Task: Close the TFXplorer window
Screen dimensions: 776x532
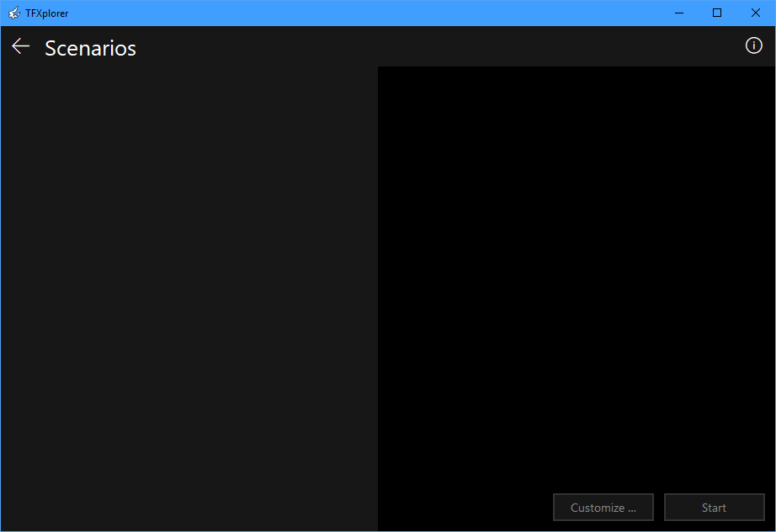Action: pyautogui.click(x=755, y=13)
